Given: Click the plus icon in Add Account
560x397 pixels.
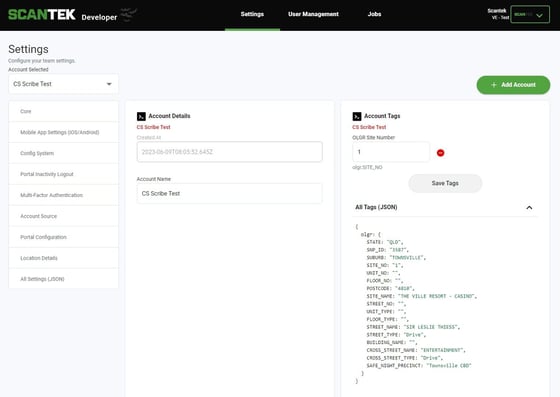Looking at the screenshot, I should click(x=494, y=85).
